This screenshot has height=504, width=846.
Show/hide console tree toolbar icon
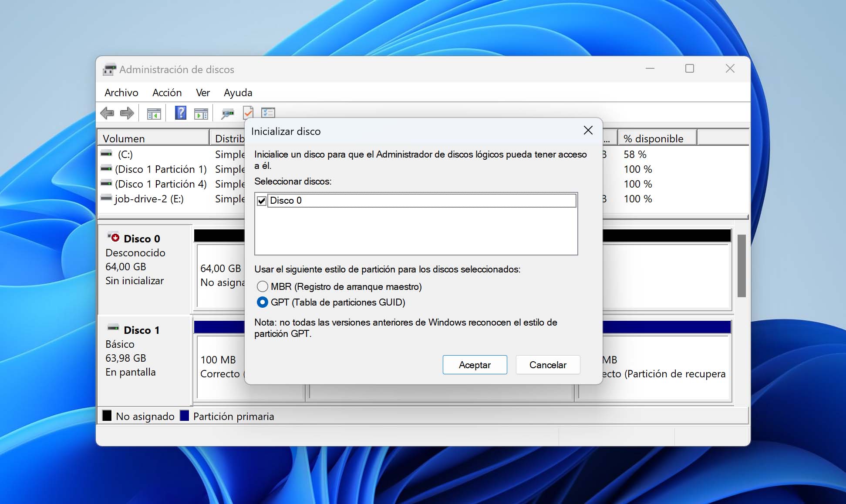[x=154, y=114]
